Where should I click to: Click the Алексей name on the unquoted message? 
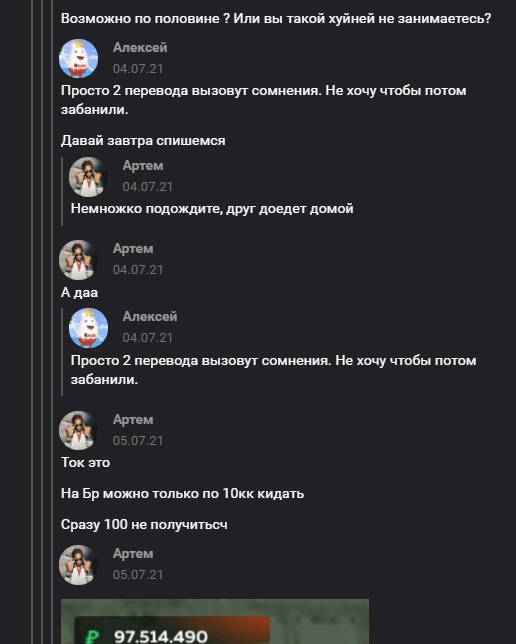(140, 48)
